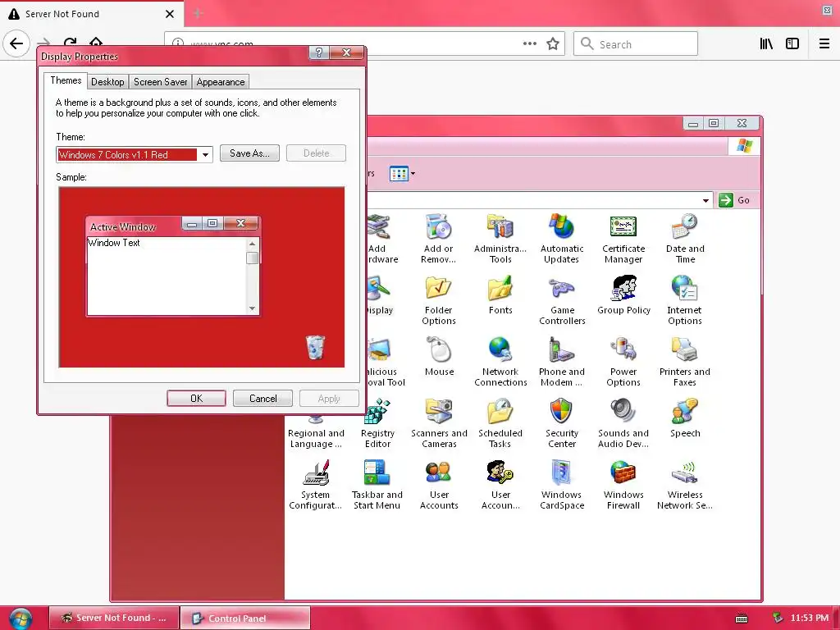The image size is (840, 630).
Task: Open Automatic Updates icon
Action: coord(561,239)
